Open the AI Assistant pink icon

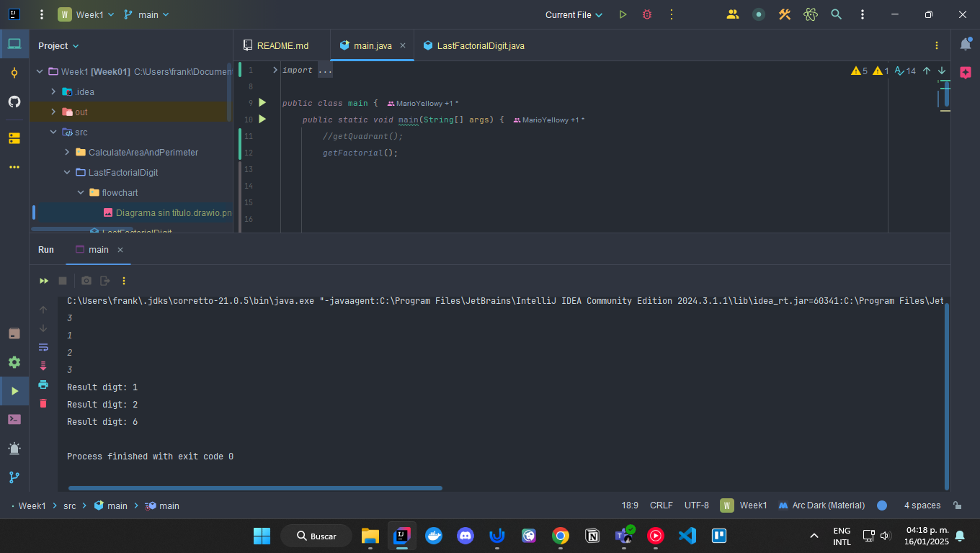pos(966,73)
